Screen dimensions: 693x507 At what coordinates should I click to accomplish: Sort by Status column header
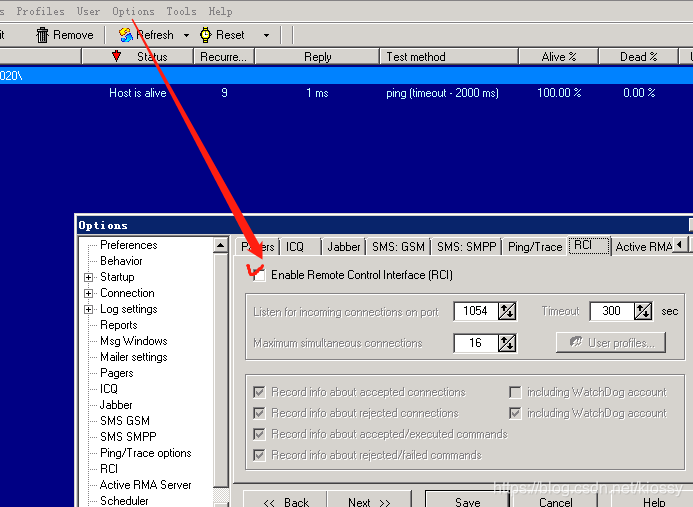point(137,57)
